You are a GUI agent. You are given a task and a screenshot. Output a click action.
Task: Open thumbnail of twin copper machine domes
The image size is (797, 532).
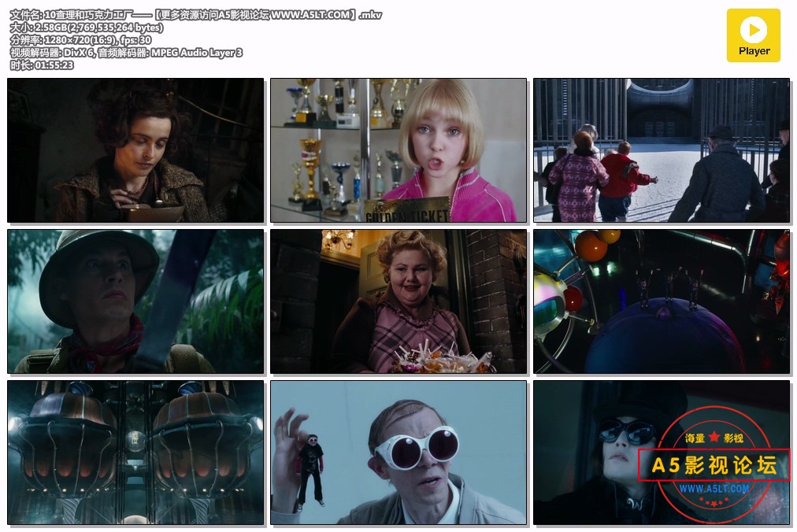coord(135,453)
